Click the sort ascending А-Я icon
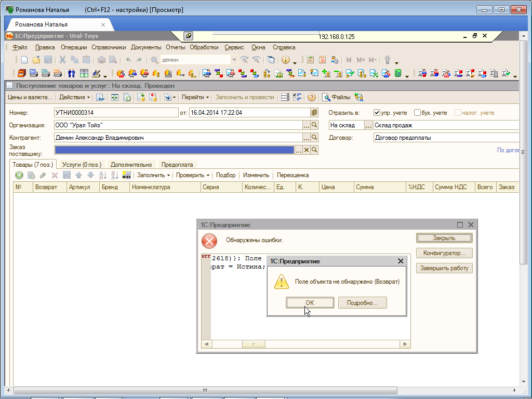 tap(102, 175)
